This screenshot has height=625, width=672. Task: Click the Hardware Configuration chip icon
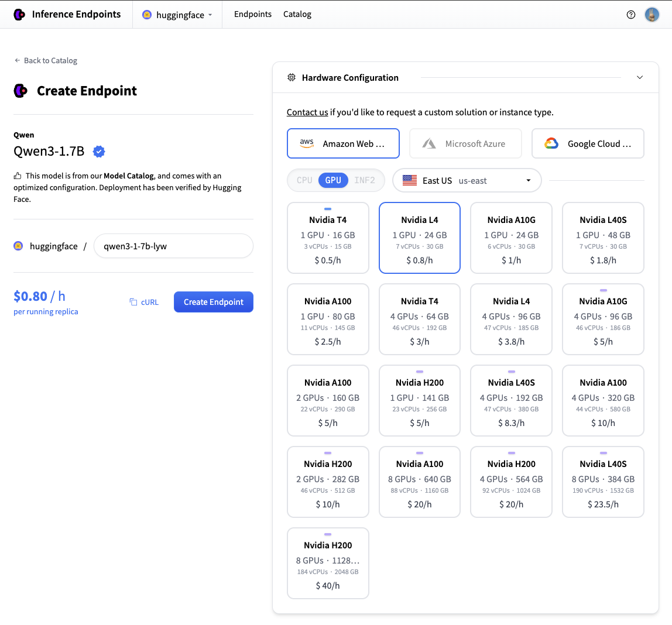point(292,77)
